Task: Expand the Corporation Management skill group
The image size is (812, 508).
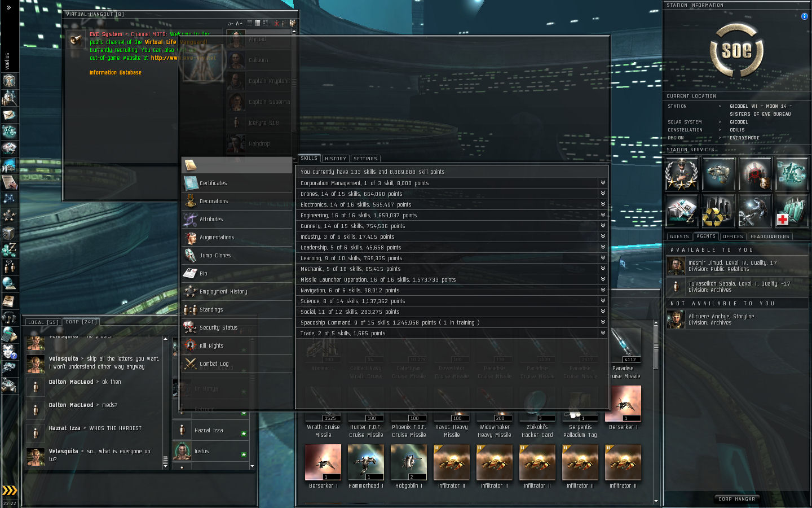Action: coord(603,183)
